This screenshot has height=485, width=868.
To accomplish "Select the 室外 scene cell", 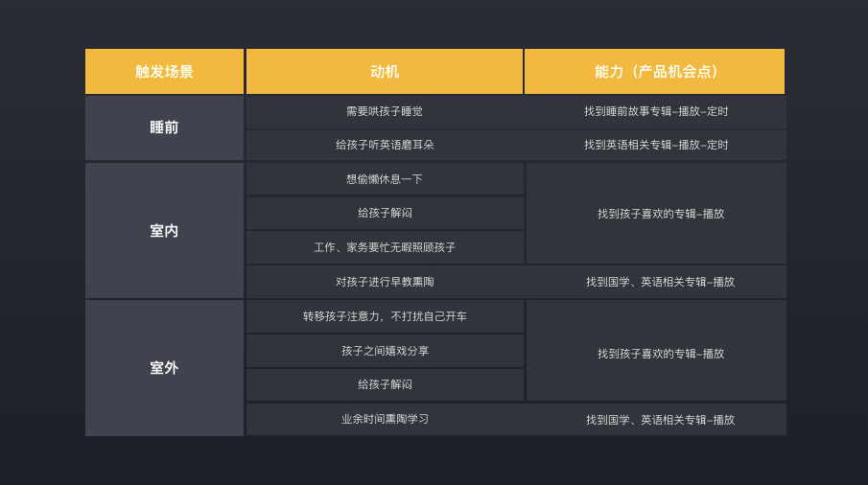I will pos(164,368).
